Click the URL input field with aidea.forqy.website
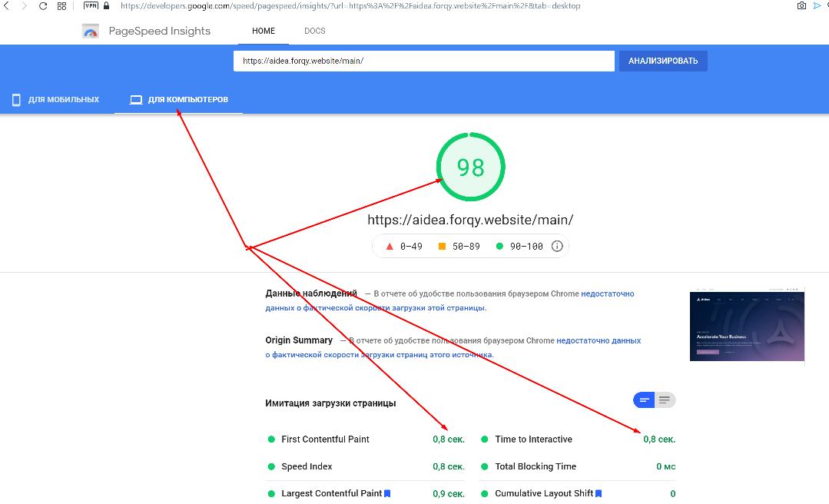This screenshot has height=504, width=829. (x=424, y=61)
